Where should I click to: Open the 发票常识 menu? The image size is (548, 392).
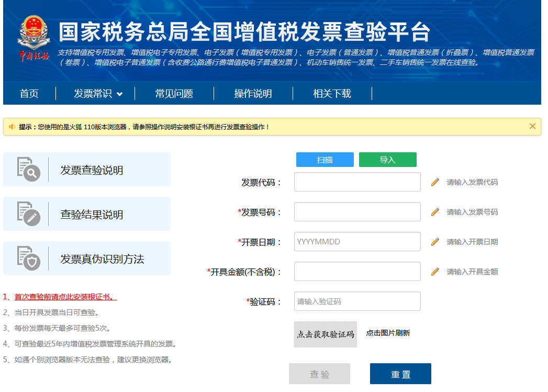click(93, 94)
